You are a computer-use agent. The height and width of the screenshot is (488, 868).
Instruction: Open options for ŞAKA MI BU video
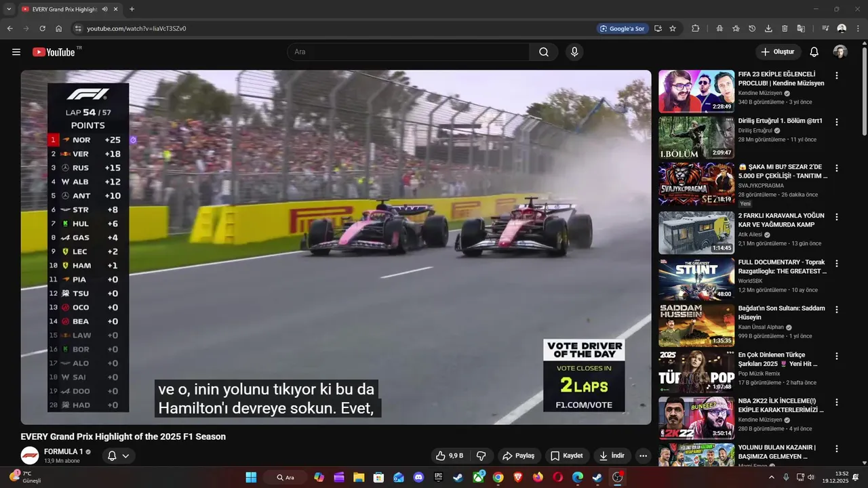pos(836,168)
